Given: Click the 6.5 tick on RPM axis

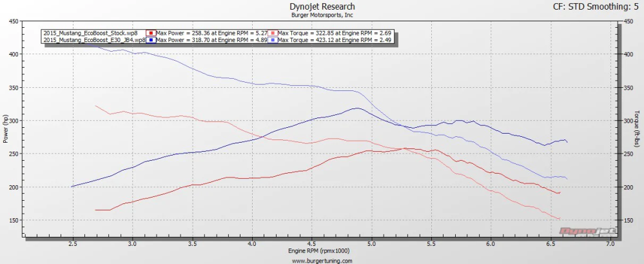Looking at the screenshot, I should (x=551, y=244).
